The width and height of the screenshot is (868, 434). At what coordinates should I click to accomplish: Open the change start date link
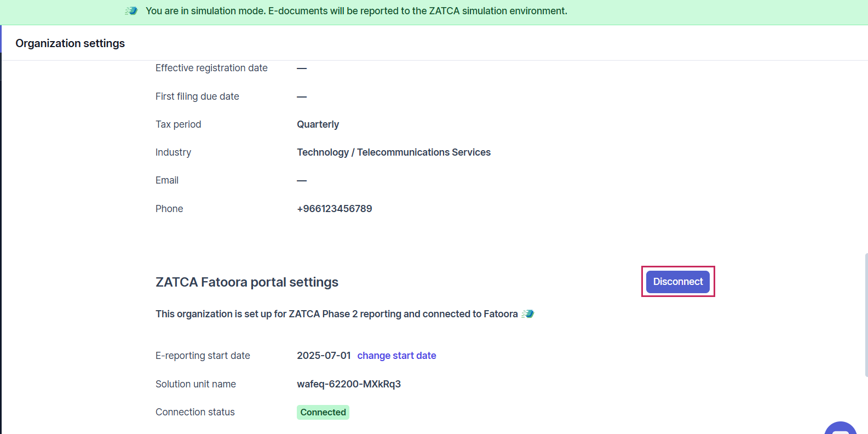[x=396, y=356]
